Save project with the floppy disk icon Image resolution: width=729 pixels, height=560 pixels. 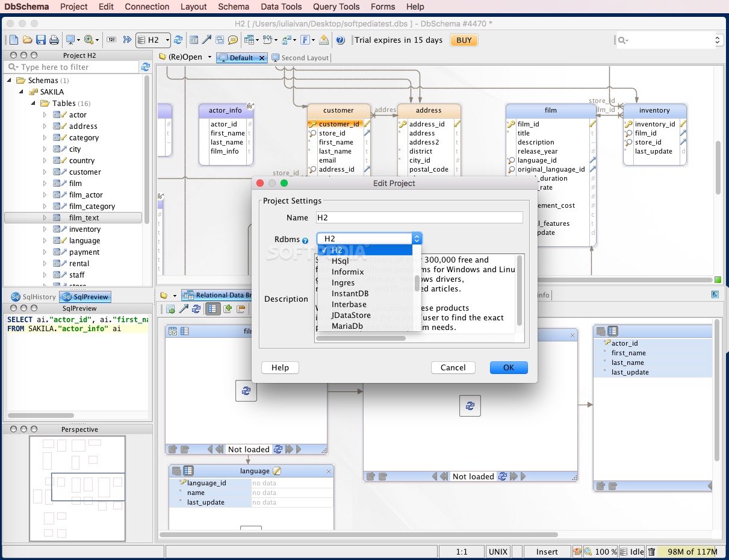(40, 40)
